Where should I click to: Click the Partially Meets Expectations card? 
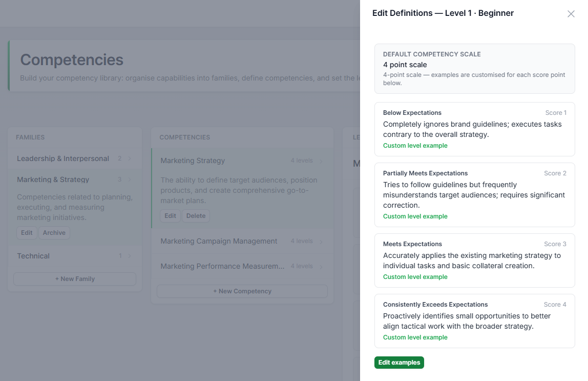coord(474,195)
